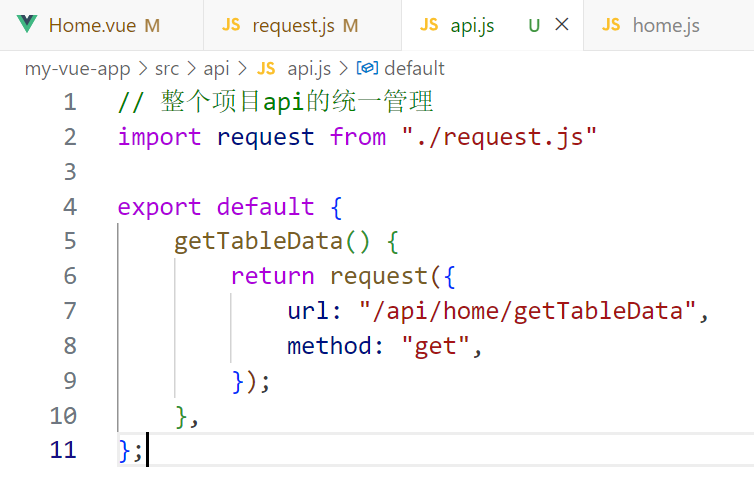Click the "./request.js" string

point(499,138)
